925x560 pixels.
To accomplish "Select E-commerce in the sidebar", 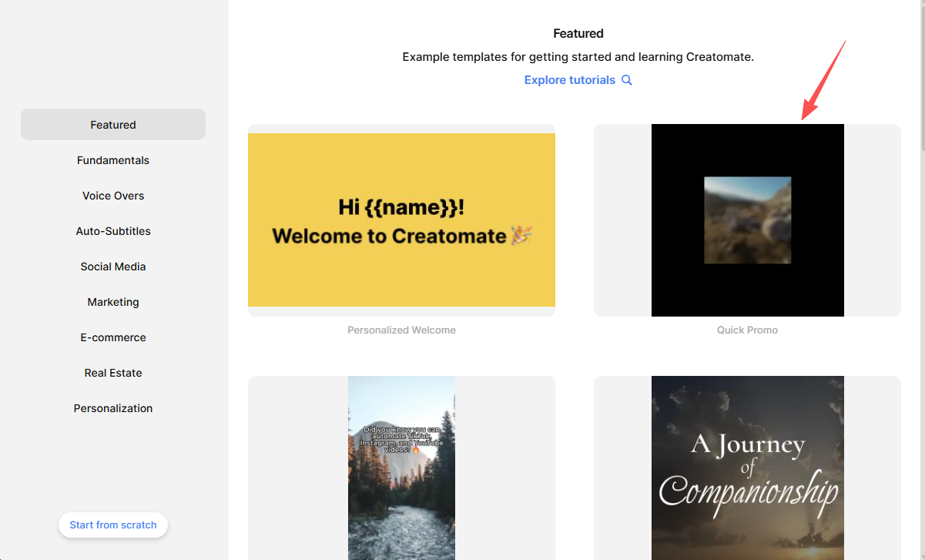I will 113,337.
